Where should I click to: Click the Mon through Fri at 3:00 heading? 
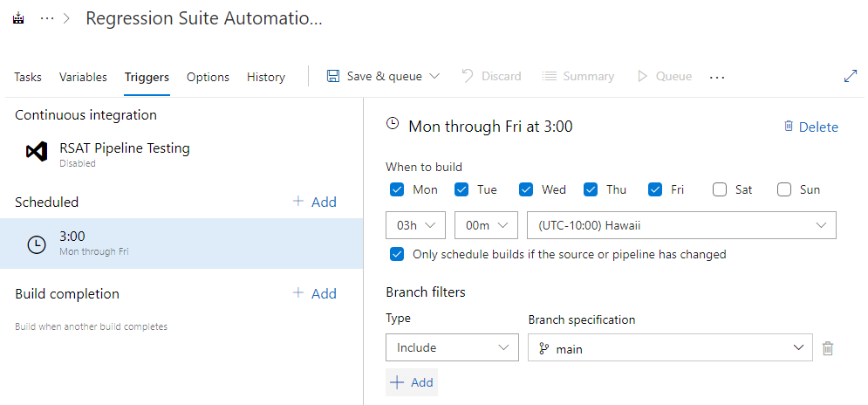(x=490, y=127)
